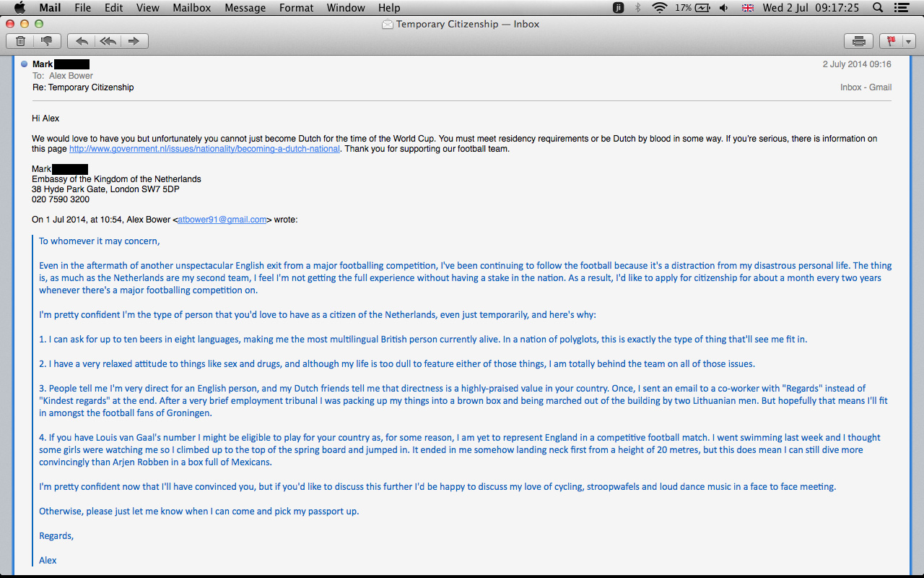Open the Wi-Fi status menu

[x=659, y=8]
